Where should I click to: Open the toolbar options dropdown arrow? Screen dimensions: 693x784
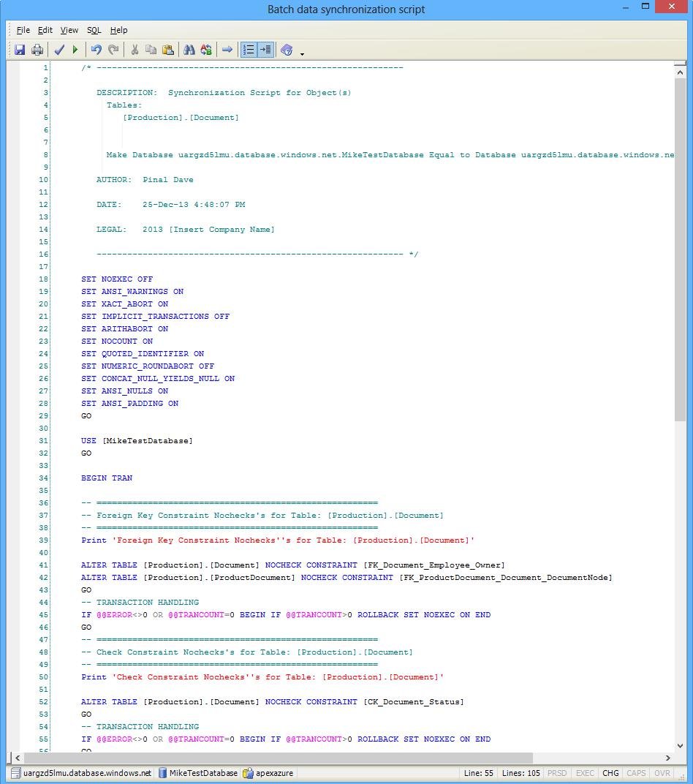coord(302,53)
